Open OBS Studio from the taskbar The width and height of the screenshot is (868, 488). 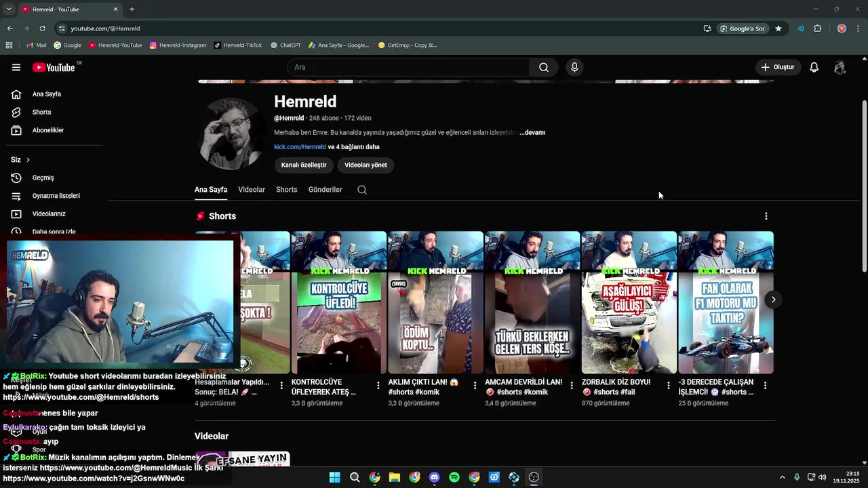click(x=534, y=477)
